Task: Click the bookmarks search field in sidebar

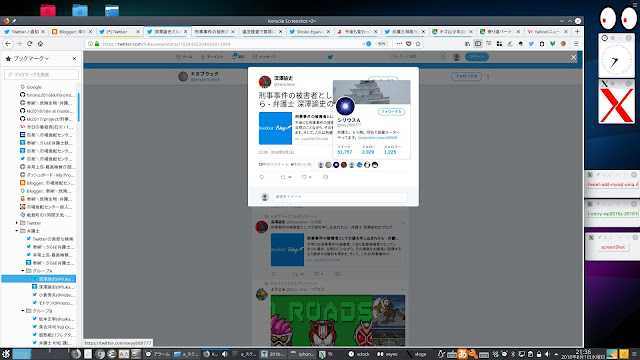Action: tap(41, 74)
